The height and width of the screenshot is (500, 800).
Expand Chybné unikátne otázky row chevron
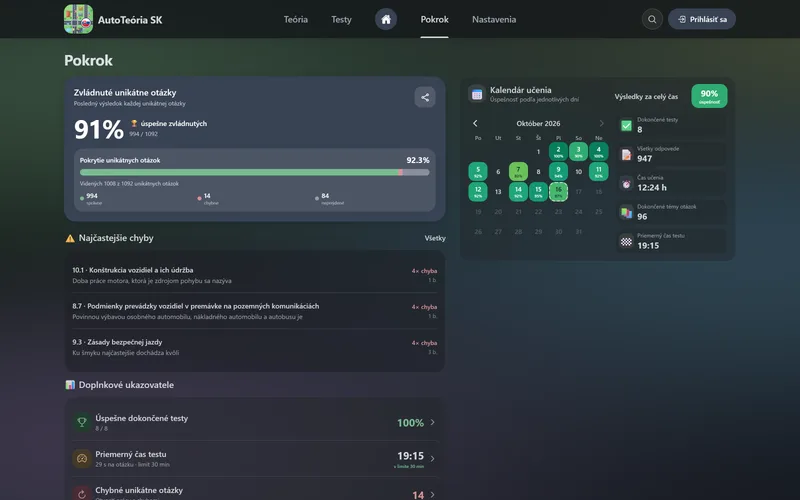click(433, 494)
